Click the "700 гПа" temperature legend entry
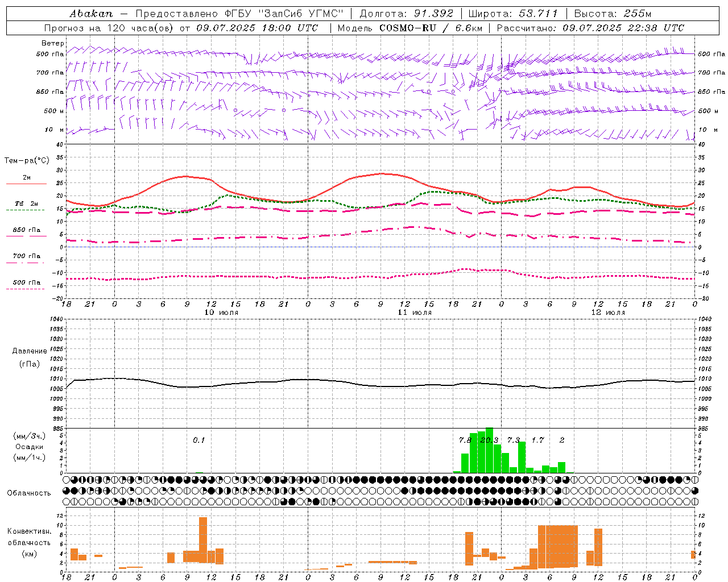This screenshot has width=728, height=582. 26,256
